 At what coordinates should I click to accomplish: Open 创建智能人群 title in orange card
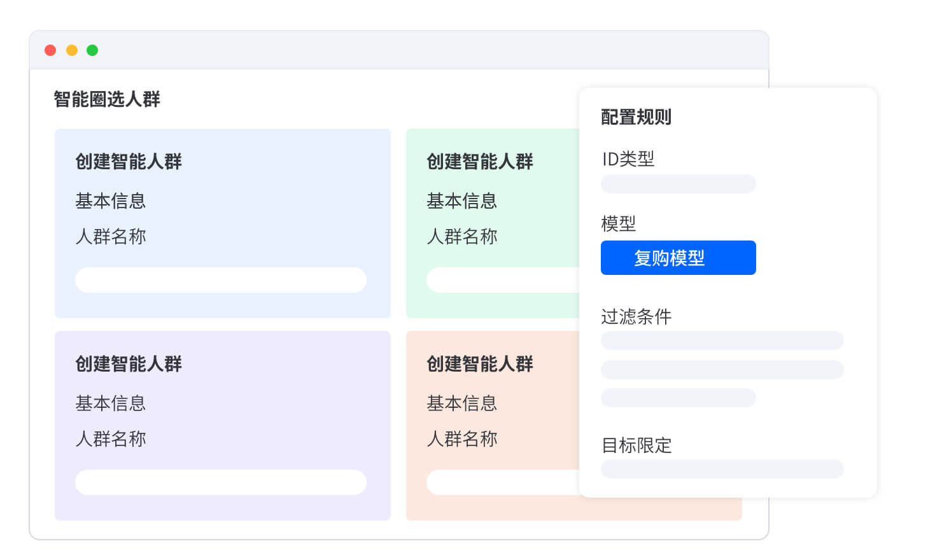[480, 364]
